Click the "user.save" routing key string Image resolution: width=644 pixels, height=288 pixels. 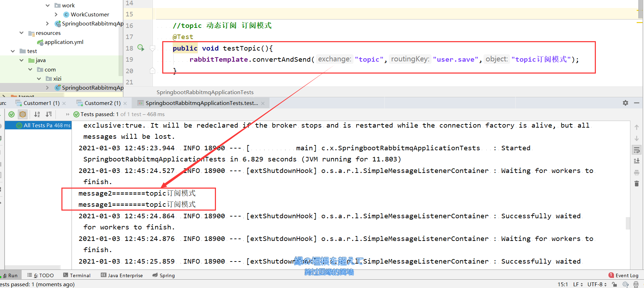456,59
